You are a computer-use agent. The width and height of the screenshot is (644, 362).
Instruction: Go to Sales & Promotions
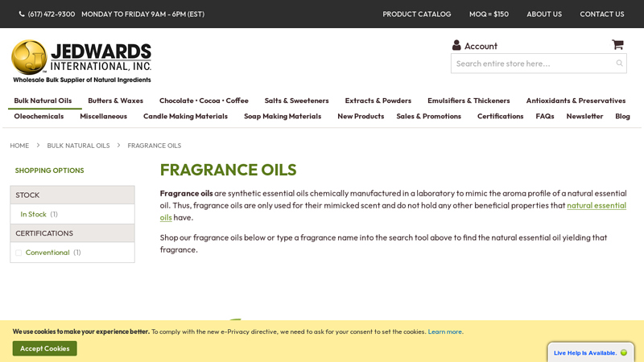pyautogui.click(x=429, y=116)
